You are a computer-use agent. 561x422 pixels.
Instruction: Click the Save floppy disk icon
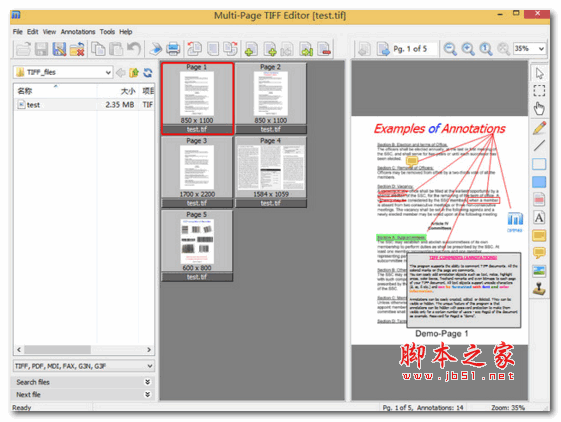(41, 49)
